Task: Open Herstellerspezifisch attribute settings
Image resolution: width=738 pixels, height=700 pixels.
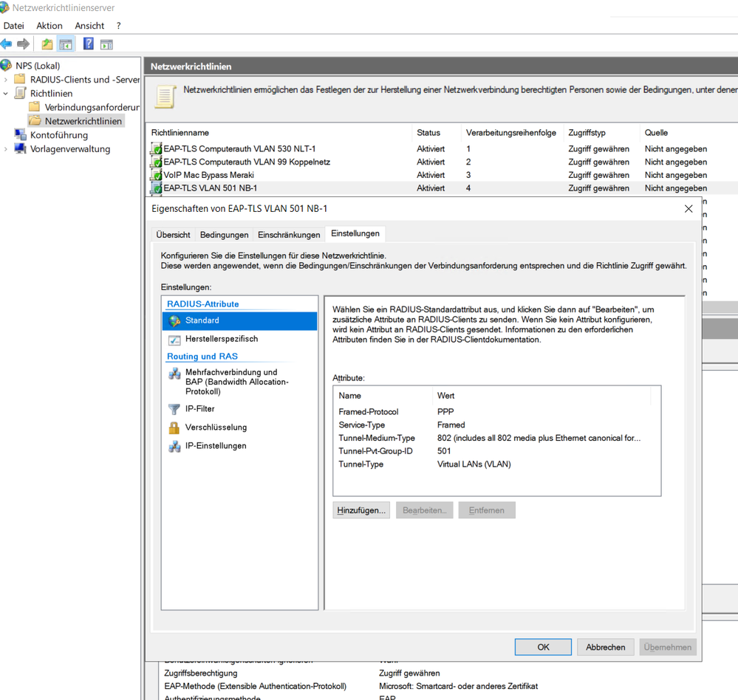Action: tap(221, 339)
